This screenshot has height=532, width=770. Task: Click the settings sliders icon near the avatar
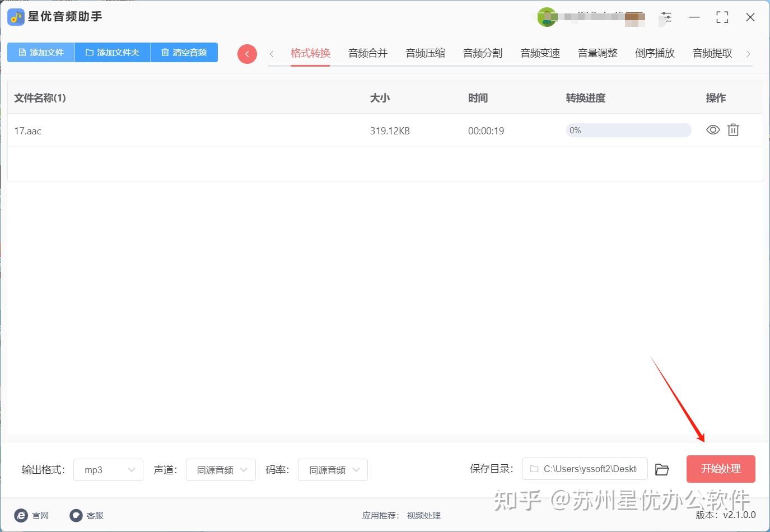(666, 17)
